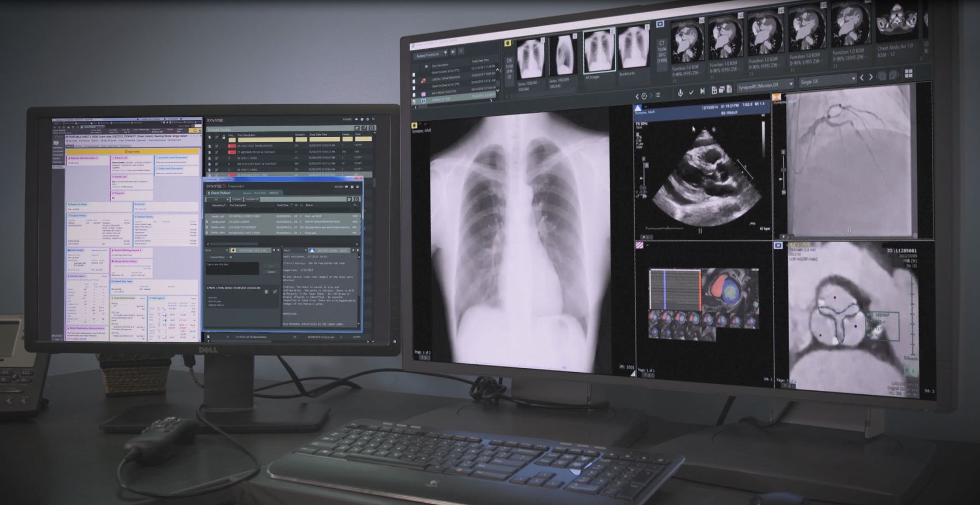
Task: Open Synapse help icon on left monitor
Action: tap(362, 119)
